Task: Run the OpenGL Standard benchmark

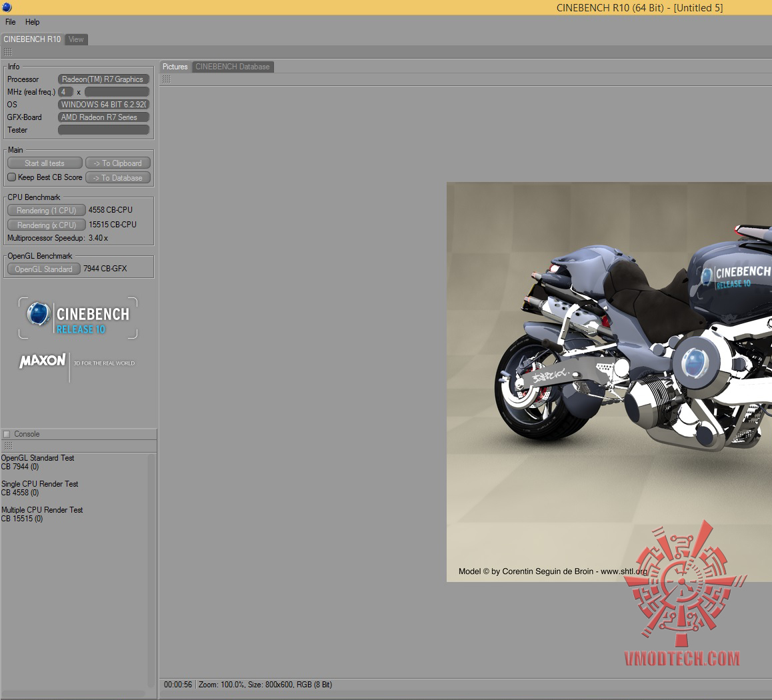Action: click(x=44, y=269)
